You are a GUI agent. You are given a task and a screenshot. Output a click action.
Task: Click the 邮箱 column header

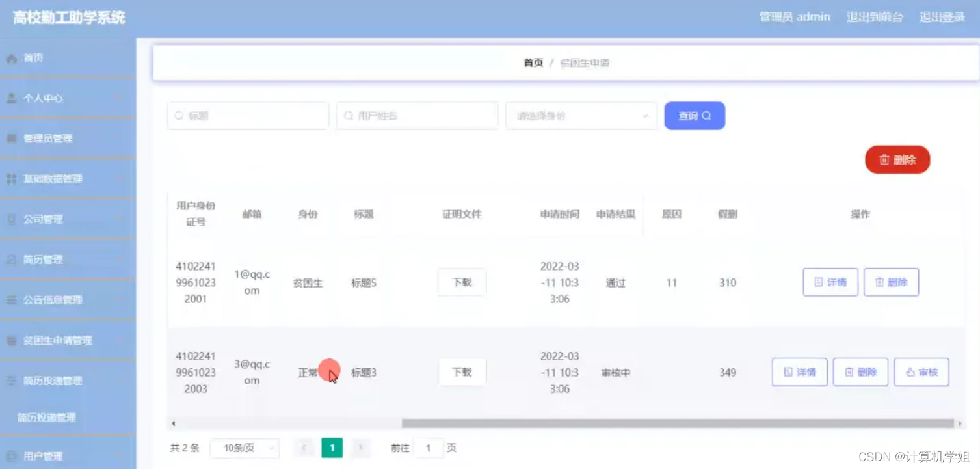[x=252, y=214]
